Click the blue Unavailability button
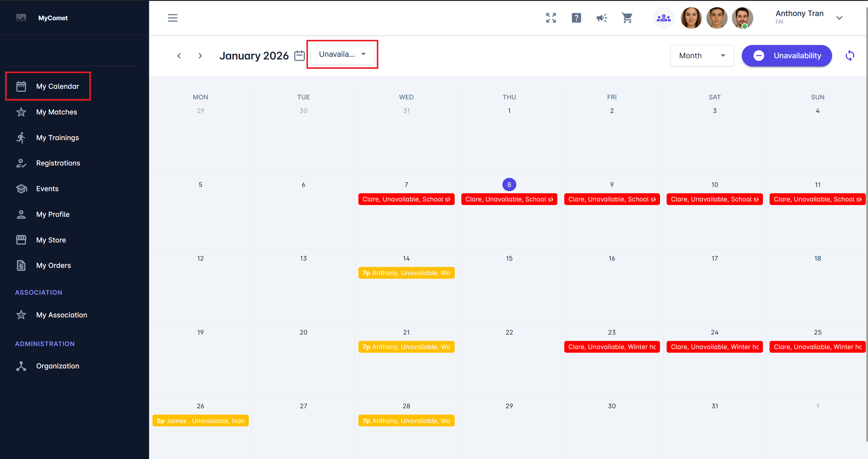 786,56
